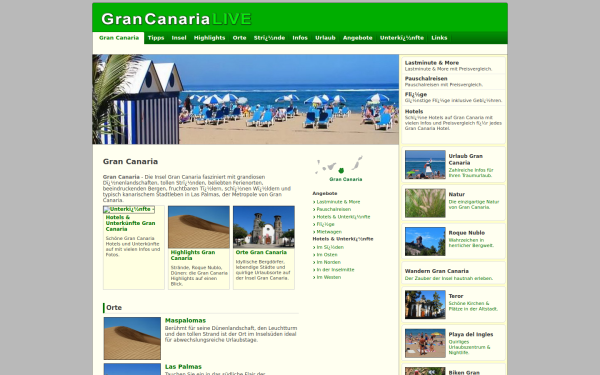The width and height of the screenshot is (600, 375).
Task: Click the Natur grass thumbnail
Action: click(425, 203)
